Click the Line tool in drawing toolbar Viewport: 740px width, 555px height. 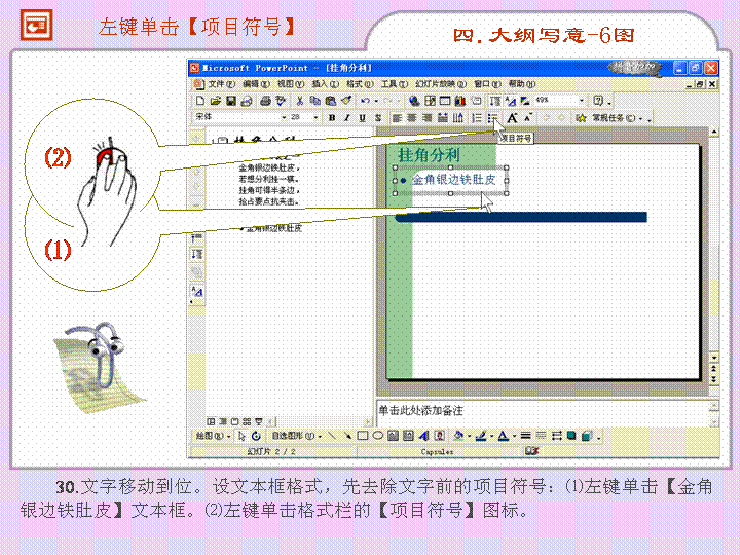tap(332, 436)
